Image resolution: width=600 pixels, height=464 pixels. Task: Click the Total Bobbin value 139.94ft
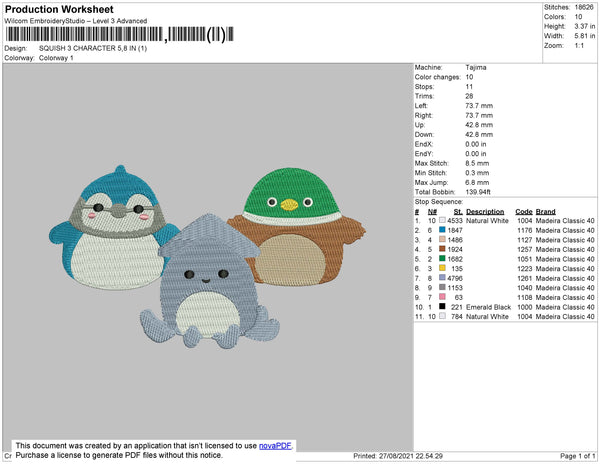[478, 192]
